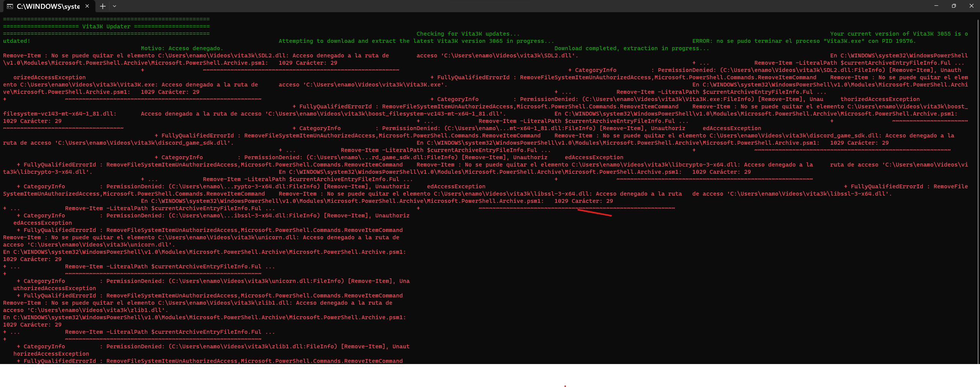Click the restore-down window icon
The height and width of the screenshot is (387, 980).
pyautogui.click(x=954, y=5)
